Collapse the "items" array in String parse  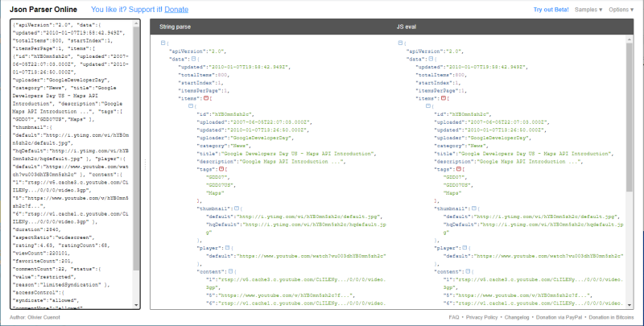pos(206,97)
